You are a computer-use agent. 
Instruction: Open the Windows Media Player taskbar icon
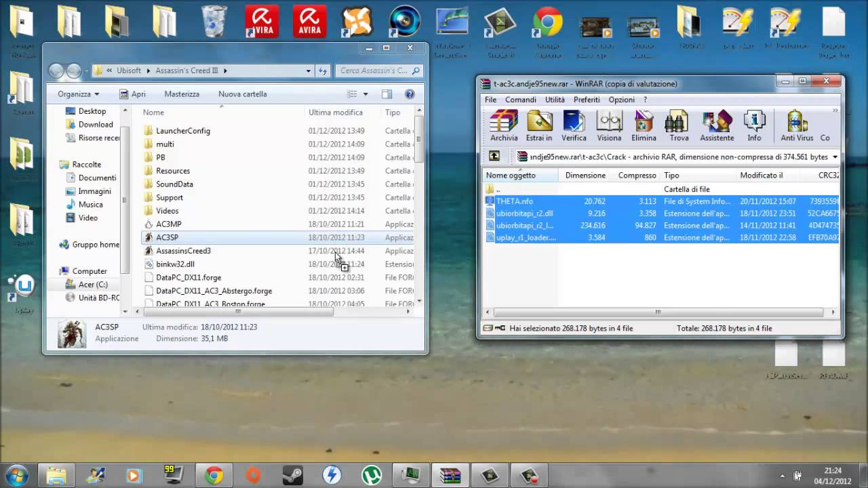coord(135,475)
